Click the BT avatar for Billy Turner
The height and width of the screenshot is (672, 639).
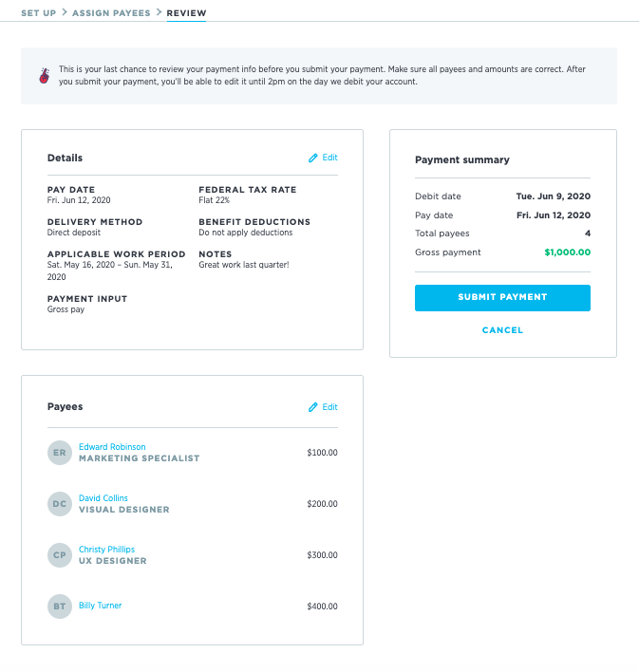click(60, 606)
